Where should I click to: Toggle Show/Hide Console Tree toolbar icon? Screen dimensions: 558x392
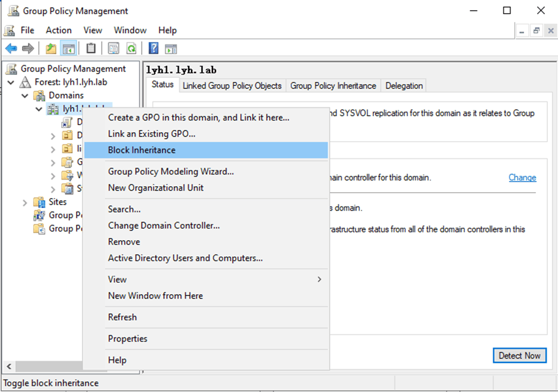coord(68,49)
